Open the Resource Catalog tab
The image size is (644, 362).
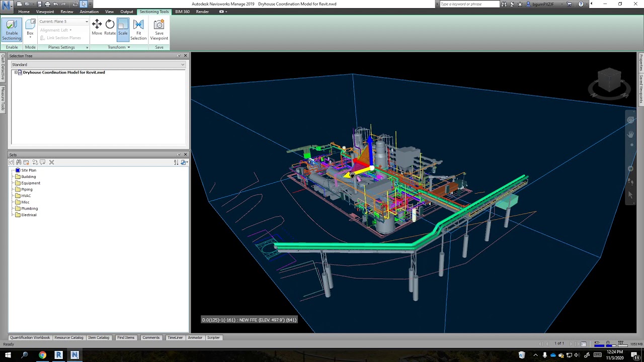69,338
